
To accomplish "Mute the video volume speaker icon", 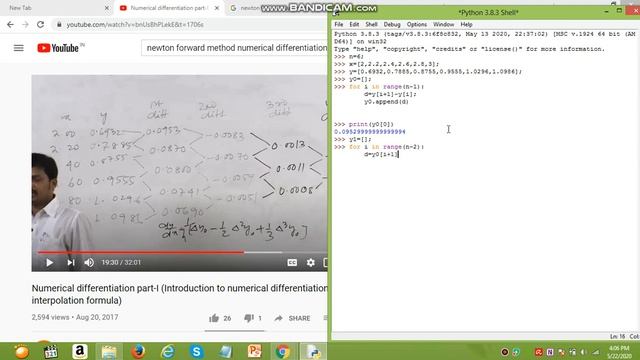I will pos(89,262).
